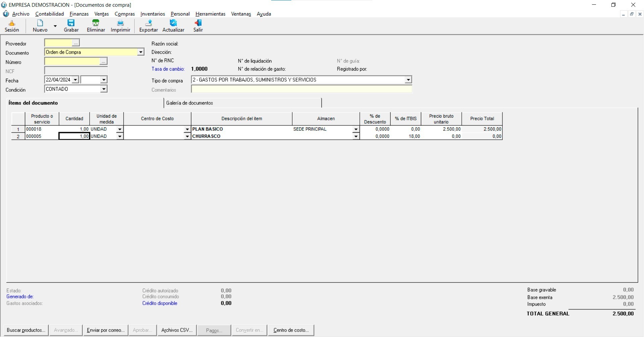Switch to Galería de documentos tab

(x=190, y=103)
